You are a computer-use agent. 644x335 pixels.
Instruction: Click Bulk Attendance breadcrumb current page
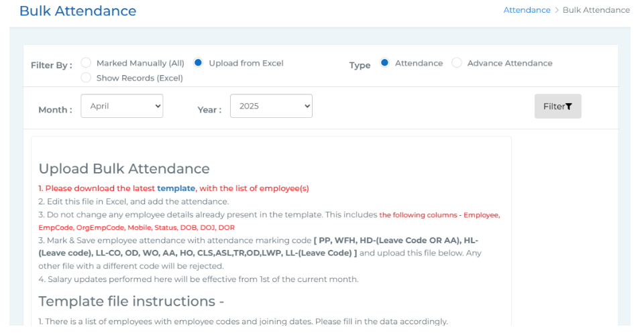596,10
